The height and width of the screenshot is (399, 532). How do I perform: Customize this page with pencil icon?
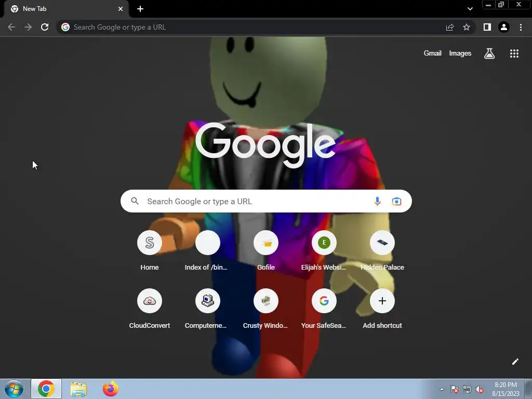[x=515, y=362]
